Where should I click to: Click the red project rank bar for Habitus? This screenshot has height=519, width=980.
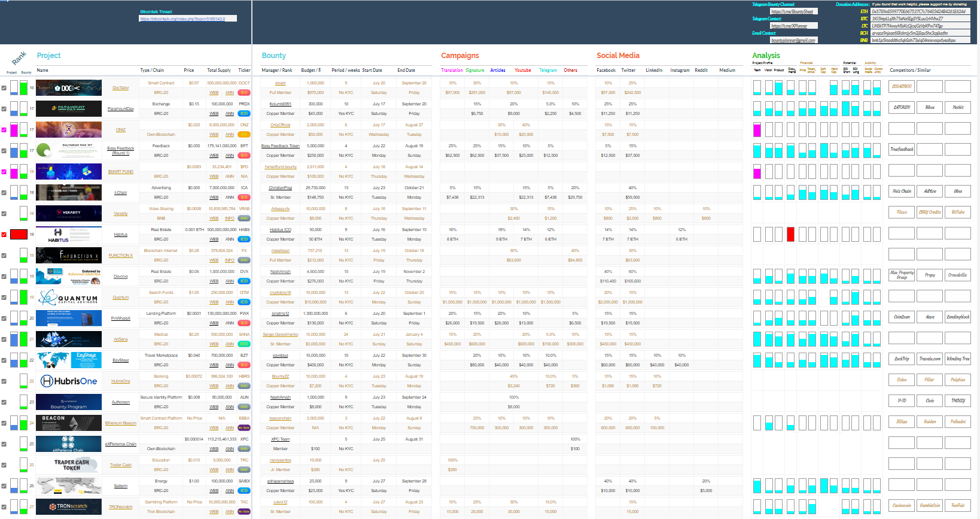coord(19,235)
